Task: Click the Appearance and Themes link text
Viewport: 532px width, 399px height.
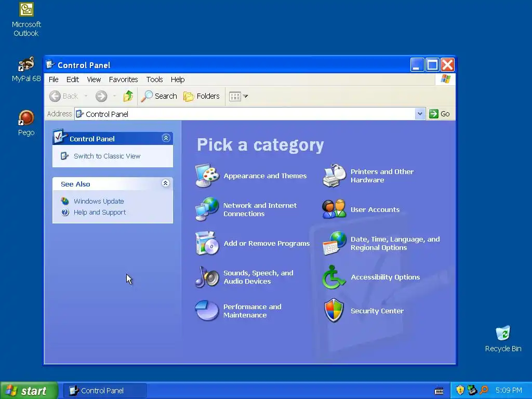Action: [265, 176]
